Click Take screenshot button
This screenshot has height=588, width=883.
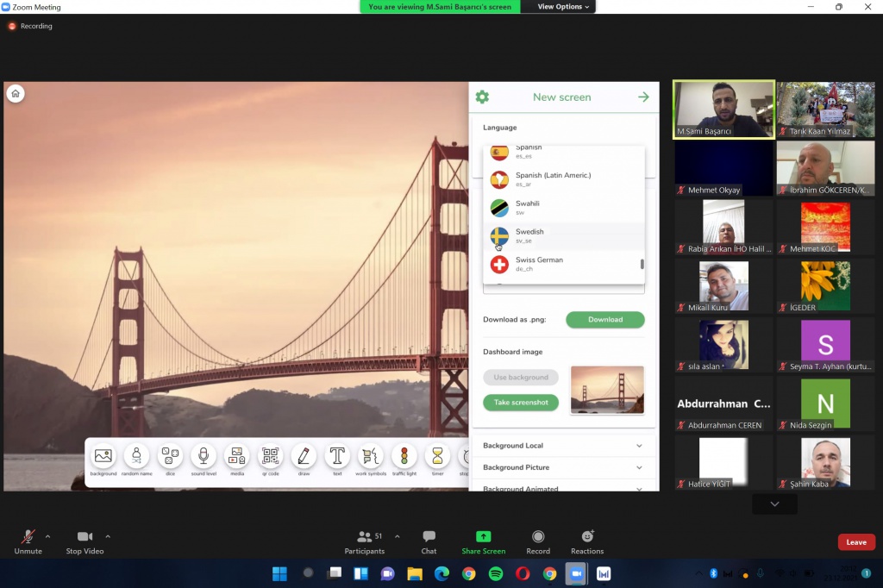pyautogui.click(x=521, y=402)
